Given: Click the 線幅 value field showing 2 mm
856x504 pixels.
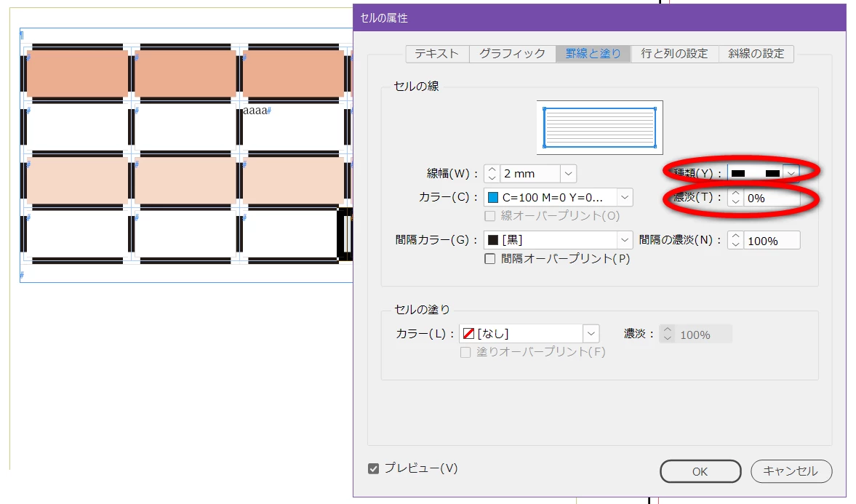Looking at the screenshot, I should 529,174.
